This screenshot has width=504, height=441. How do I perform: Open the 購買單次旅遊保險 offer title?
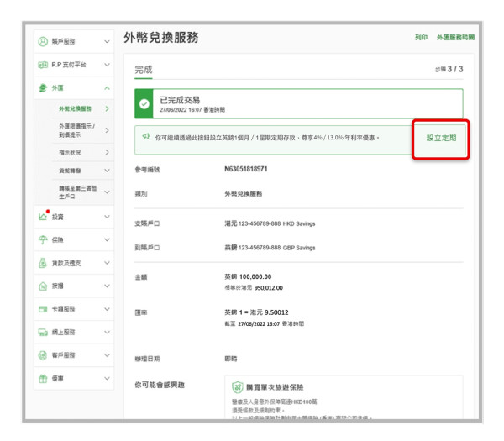[275, 387]
